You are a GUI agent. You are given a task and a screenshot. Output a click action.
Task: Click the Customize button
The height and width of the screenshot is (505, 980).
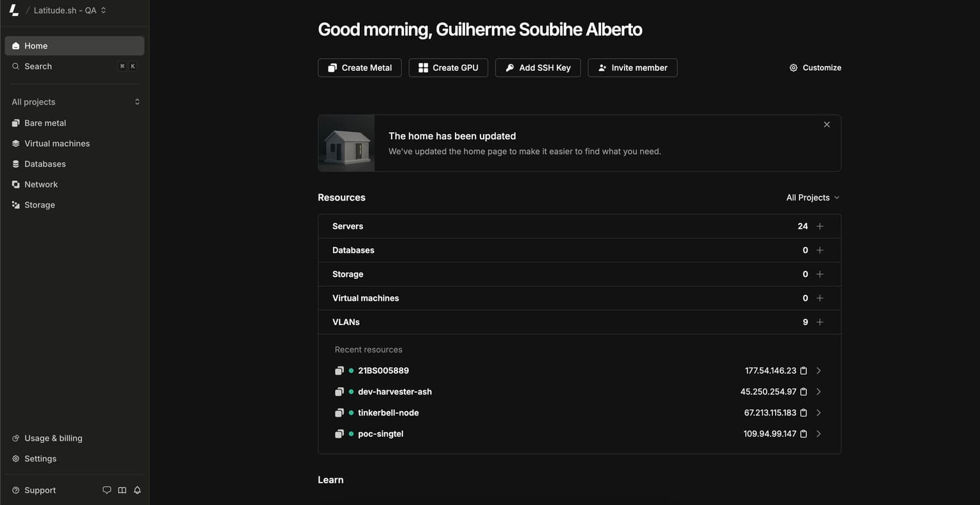(x=815, y=67)
